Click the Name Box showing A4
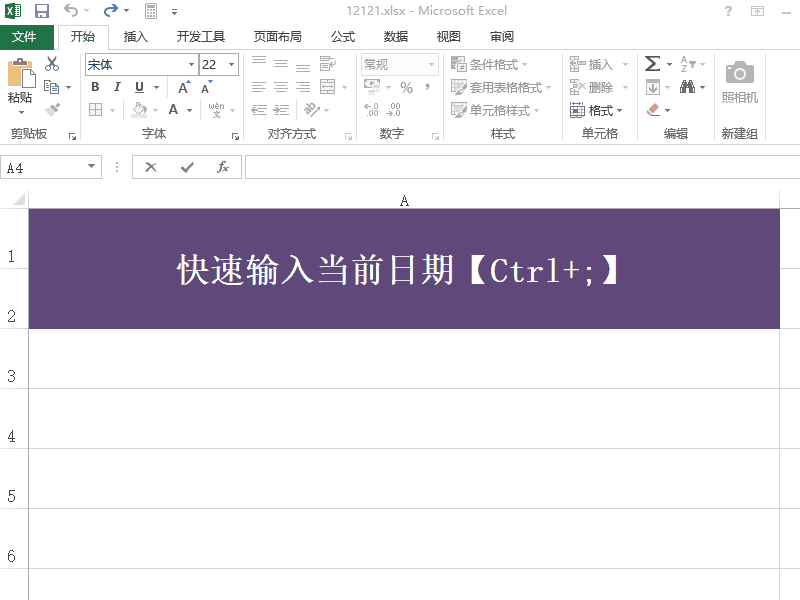The height and width of the screenshot is (600, 800). [45, 167]
